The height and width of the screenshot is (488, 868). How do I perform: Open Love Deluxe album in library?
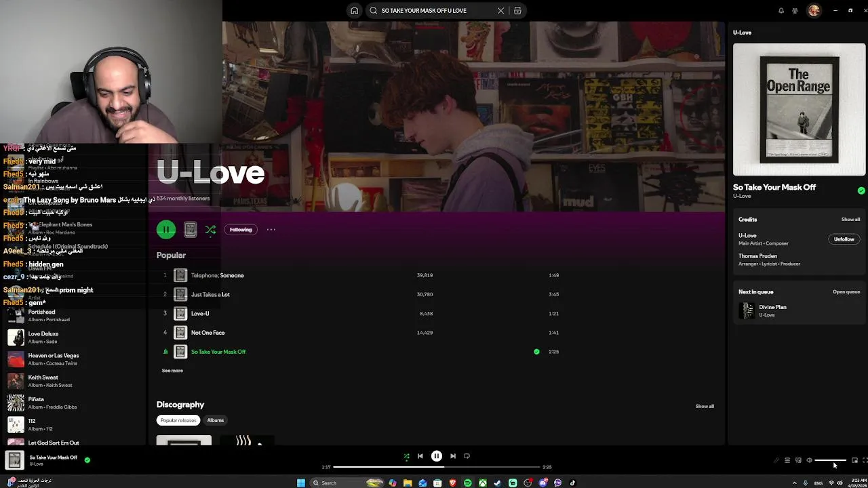[x=75, y=338]
